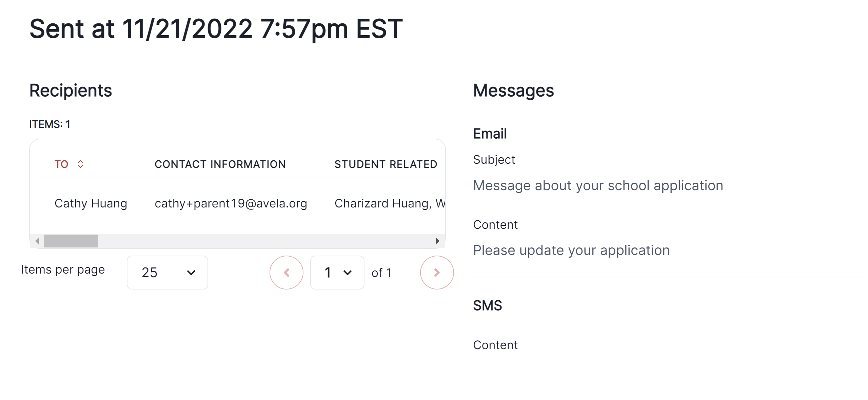Click the cathy+parent19@avela.org email address

click(231, 203)
